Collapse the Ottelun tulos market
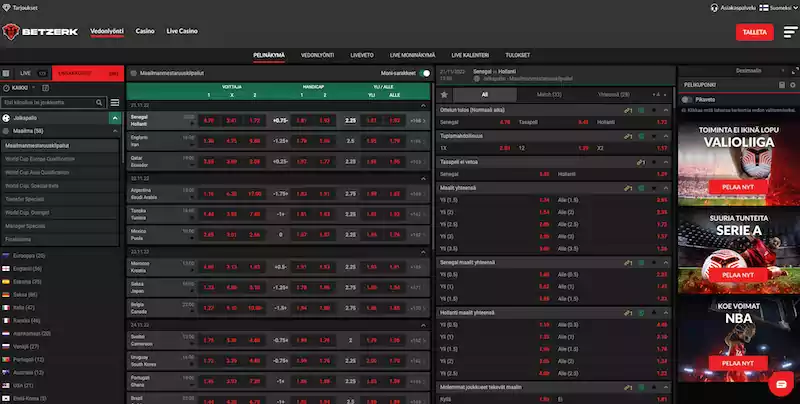The width and height of the screenshot is (800, 404). 666,110
